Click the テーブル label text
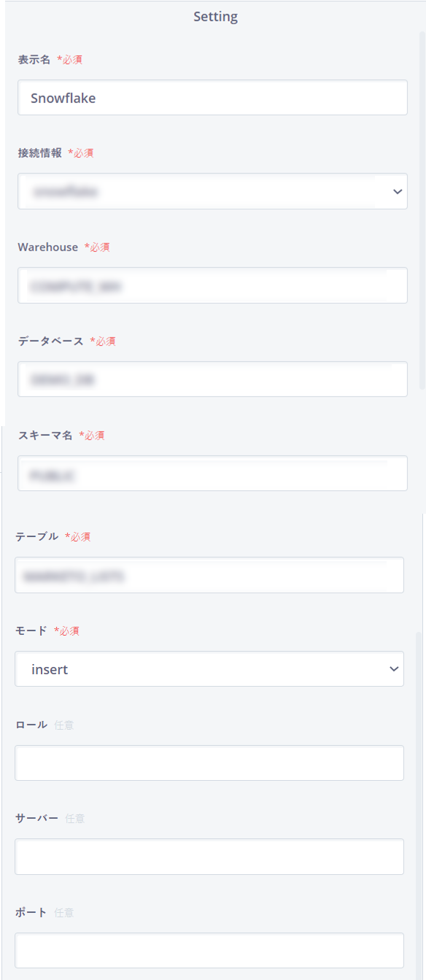426x980 pixels. 36,537
